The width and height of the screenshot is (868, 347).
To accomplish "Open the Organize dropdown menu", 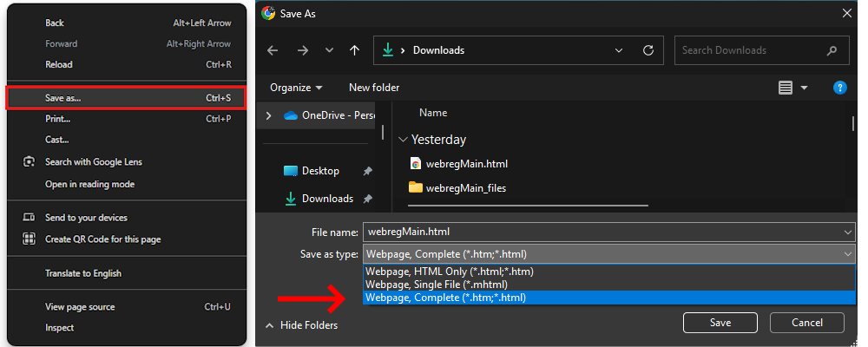I will [x=296, y=88].
